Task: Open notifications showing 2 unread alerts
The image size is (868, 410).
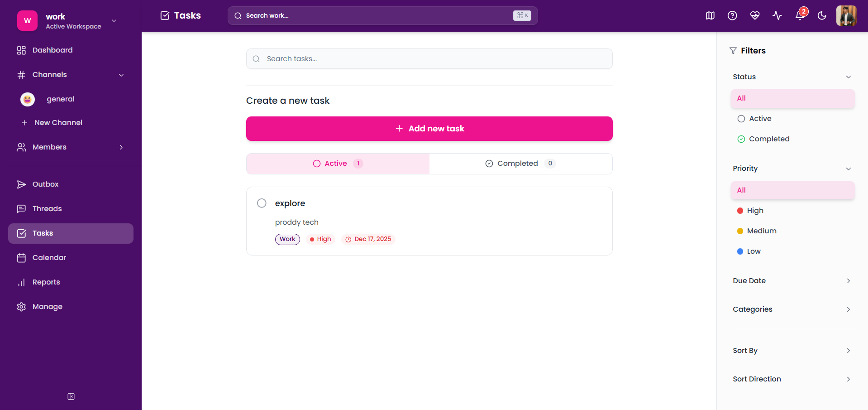Action: tap(800, 15)
